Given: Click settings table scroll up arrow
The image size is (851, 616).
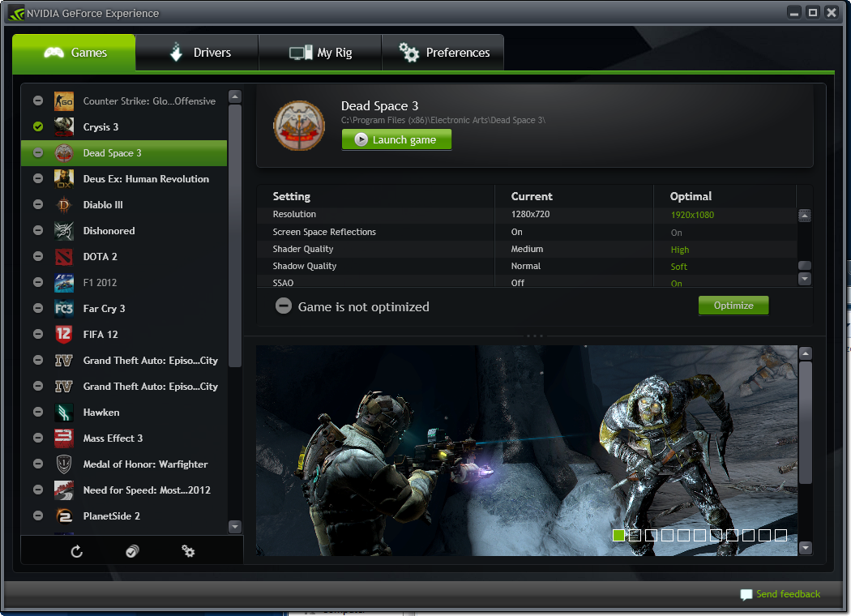Looking at the screenshot, I should 805,216.
